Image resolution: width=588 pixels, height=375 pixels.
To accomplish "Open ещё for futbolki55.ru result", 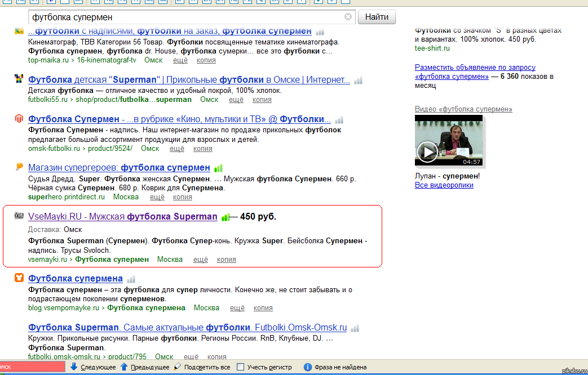I will 236,100.
